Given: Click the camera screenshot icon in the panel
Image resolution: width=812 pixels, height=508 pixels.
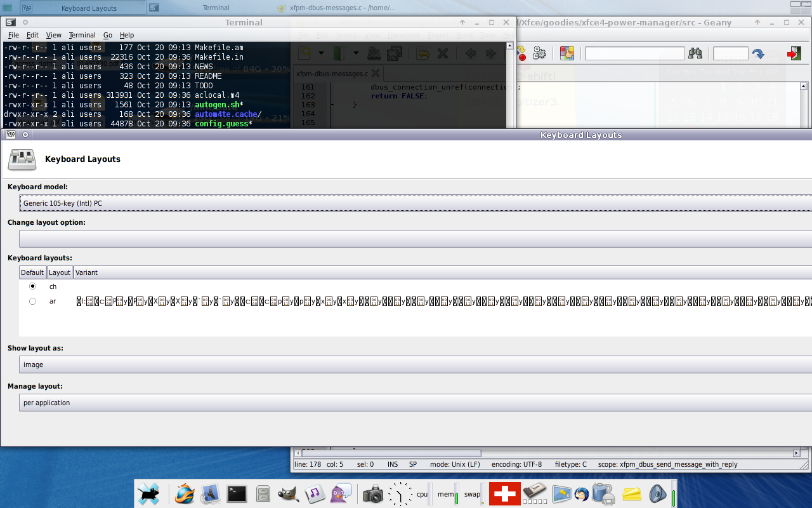Looking at the screenshot, I should pyautogui.click(x=373, y=493).
